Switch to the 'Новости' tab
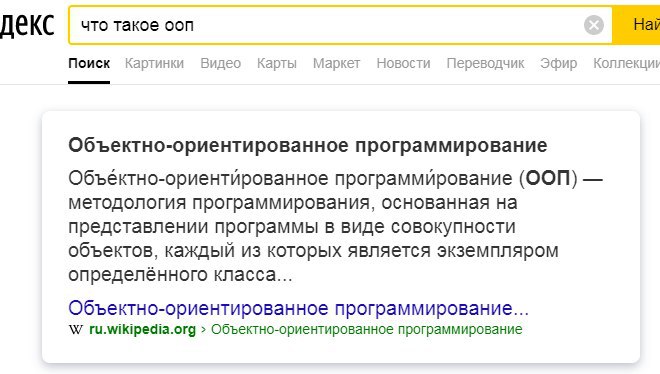This screenshot has height=374, width=660. tap(403, 64)
